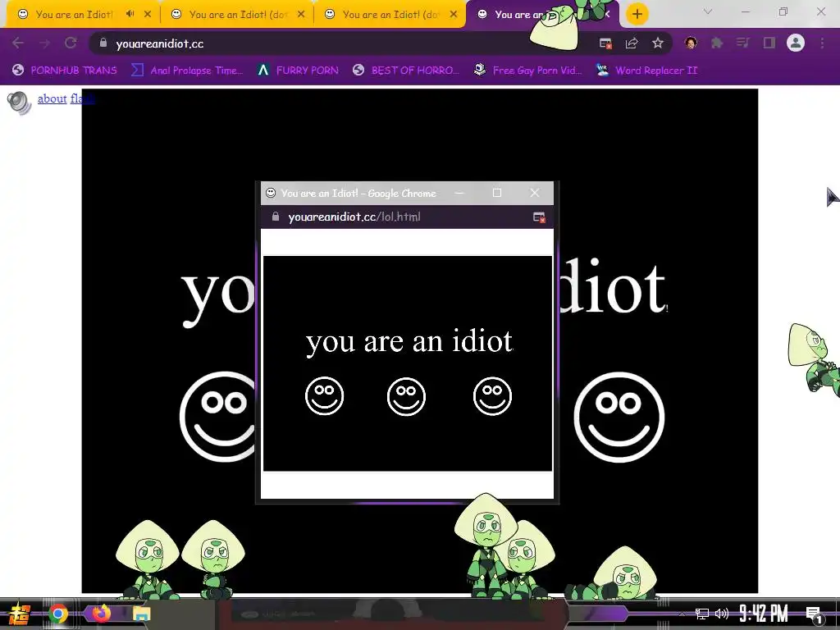Open Google Chrome from the taskbar

click(x=58, y=614)
